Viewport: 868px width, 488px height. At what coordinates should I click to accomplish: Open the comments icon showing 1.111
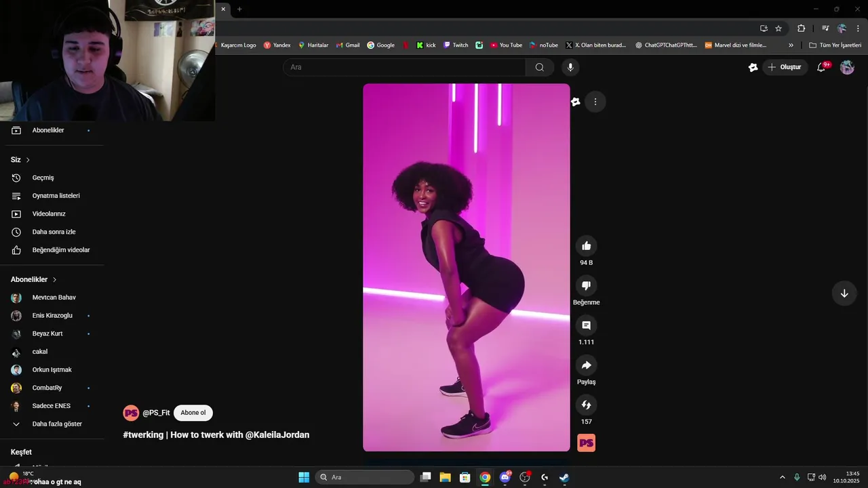click(x=587, y=325)
